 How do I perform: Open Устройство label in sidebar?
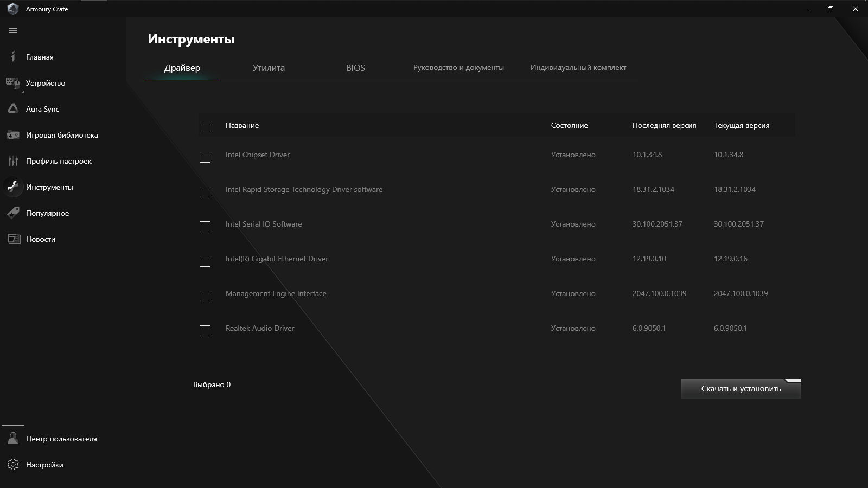46,83
